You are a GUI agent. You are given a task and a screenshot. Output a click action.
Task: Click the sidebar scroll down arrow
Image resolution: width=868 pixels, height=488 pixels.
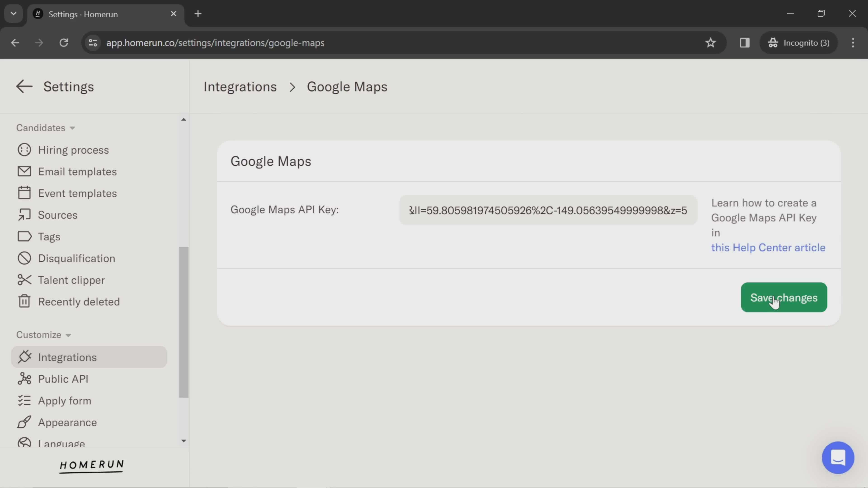click(x=184, y=441)
